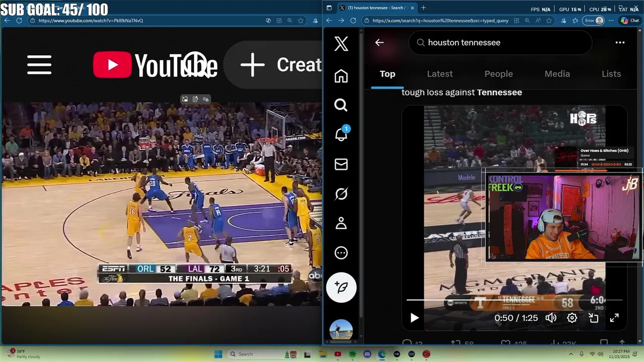Screen dimensions: 644x362
Task: Play the X tweet video
Action: 414,318
